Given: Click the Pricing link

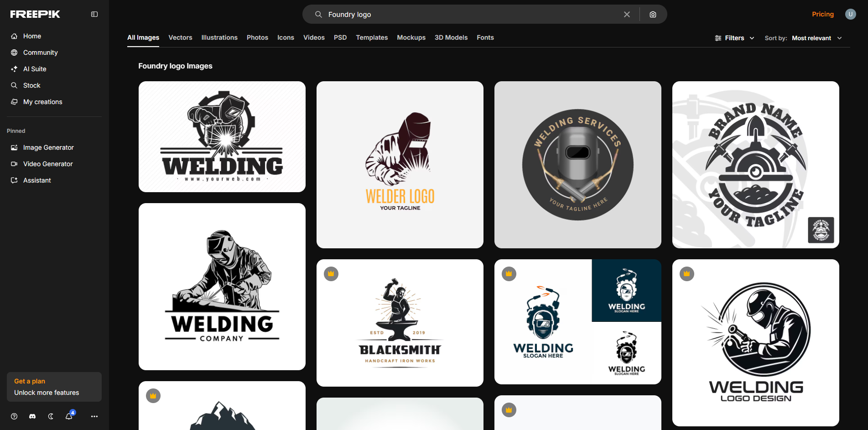Looking at the screenshot, I should [x=822, y=14].
